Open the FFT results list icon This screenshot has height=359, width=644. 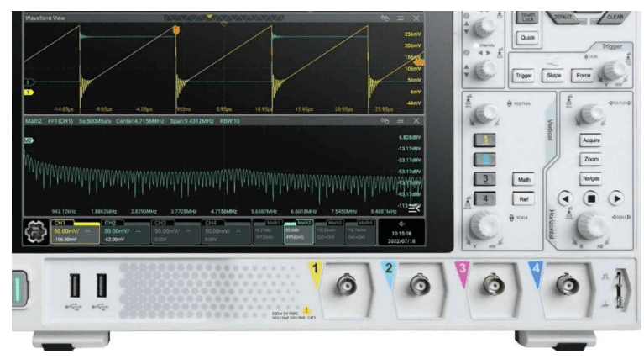pyautogui.click(x=414, y=209)
